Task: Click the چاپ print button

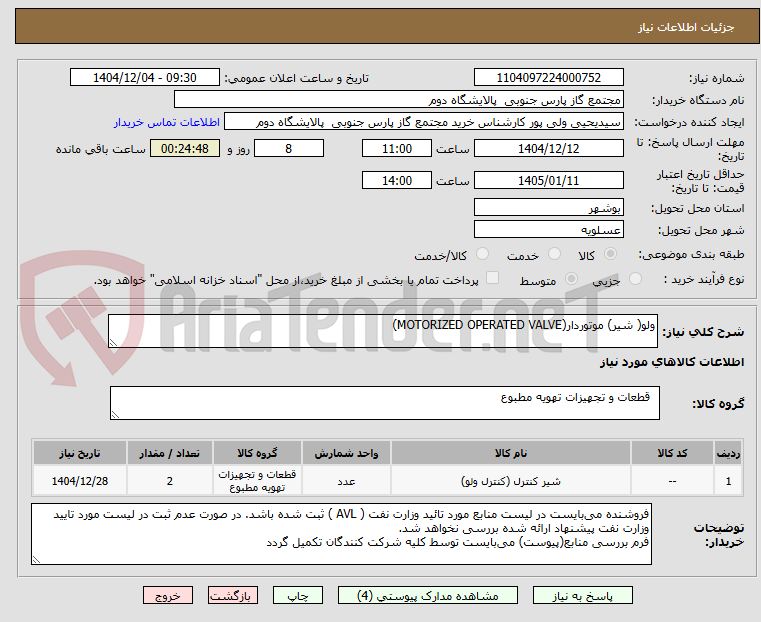Action: (298, 596)
